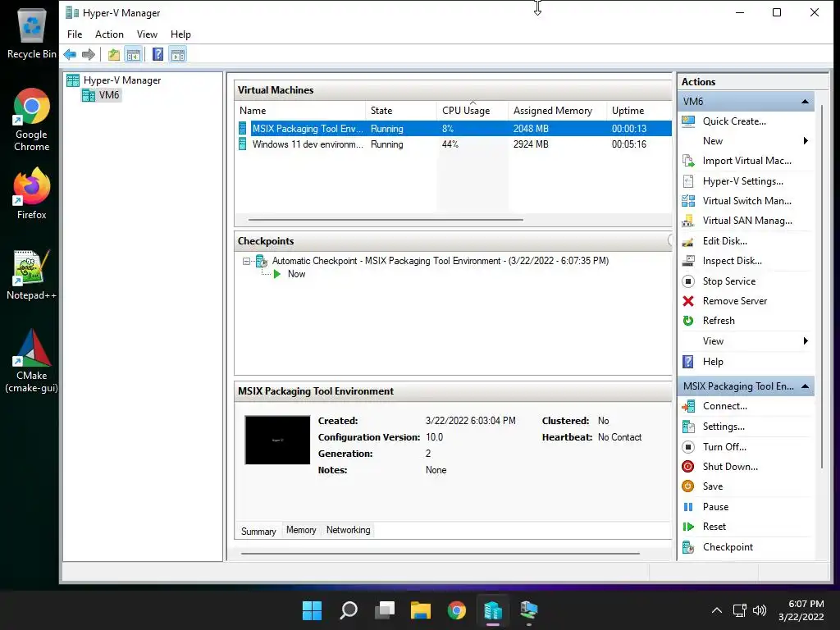
Task: Click the Import Virtual Machine icon
Action: [688, 161]
